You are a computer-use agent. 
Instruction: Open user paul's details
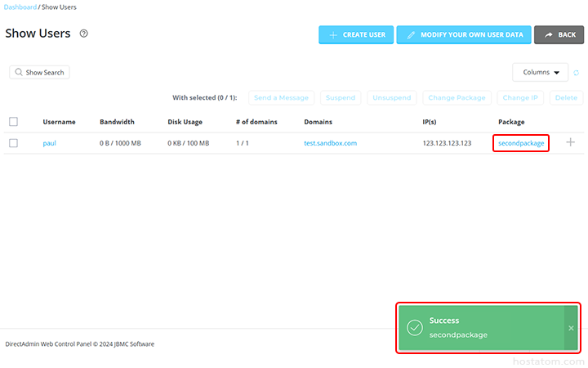click(49, 143)
